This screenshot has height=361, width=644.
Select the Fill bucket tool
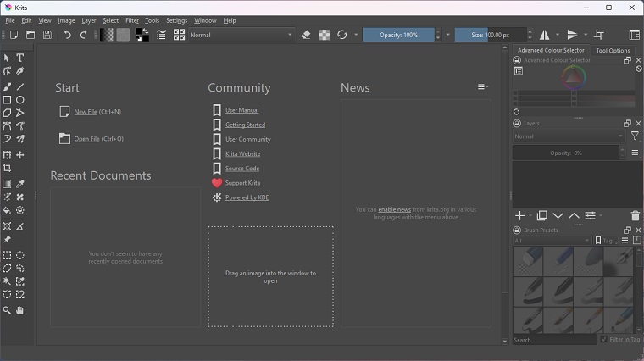[7, 210]
